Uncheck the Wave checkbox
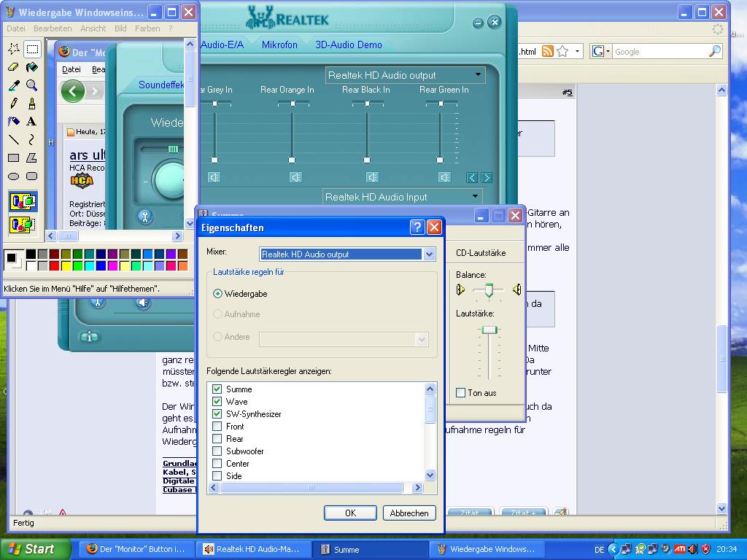 tap(217, 402)
